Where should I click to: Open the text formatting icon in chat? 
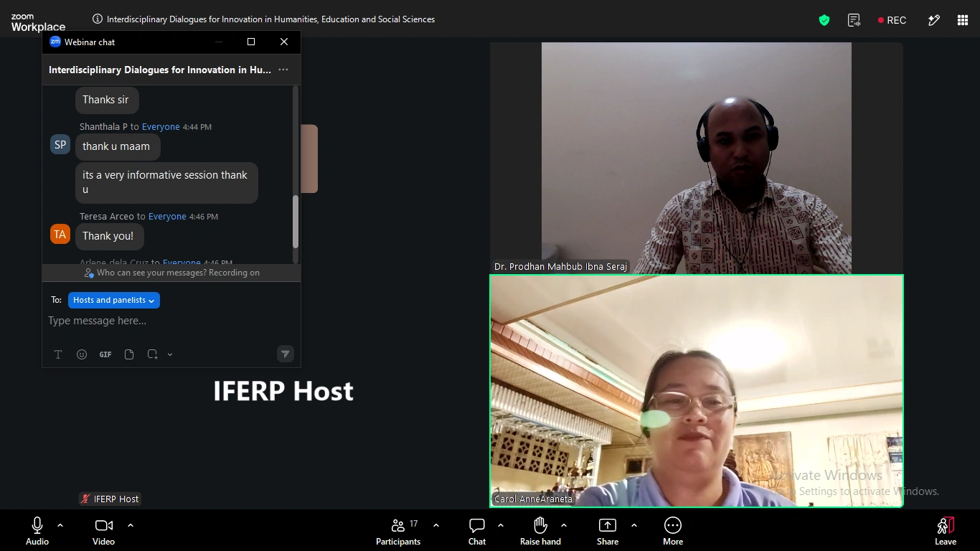[58, 354]
